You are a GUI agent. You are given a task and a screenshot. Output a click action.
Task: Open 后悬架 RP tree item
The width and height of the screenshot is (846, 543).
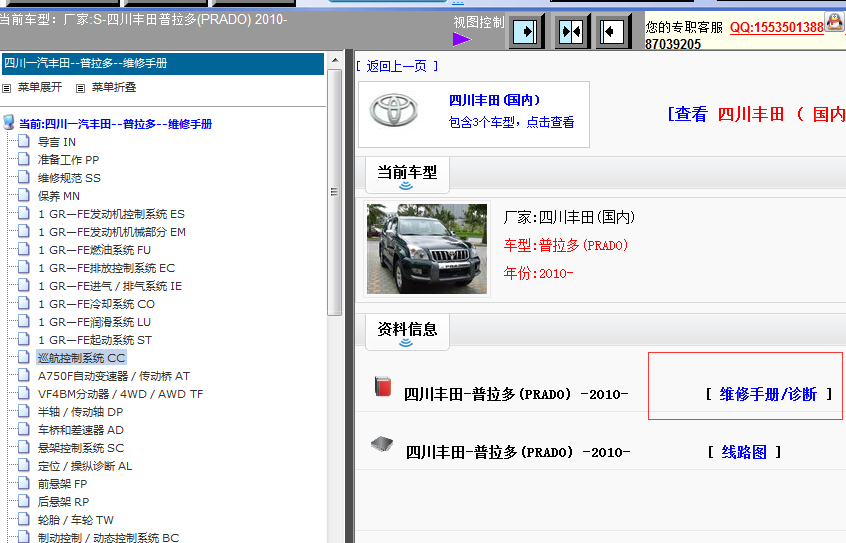pyautogui.click(x=63, y=502)
